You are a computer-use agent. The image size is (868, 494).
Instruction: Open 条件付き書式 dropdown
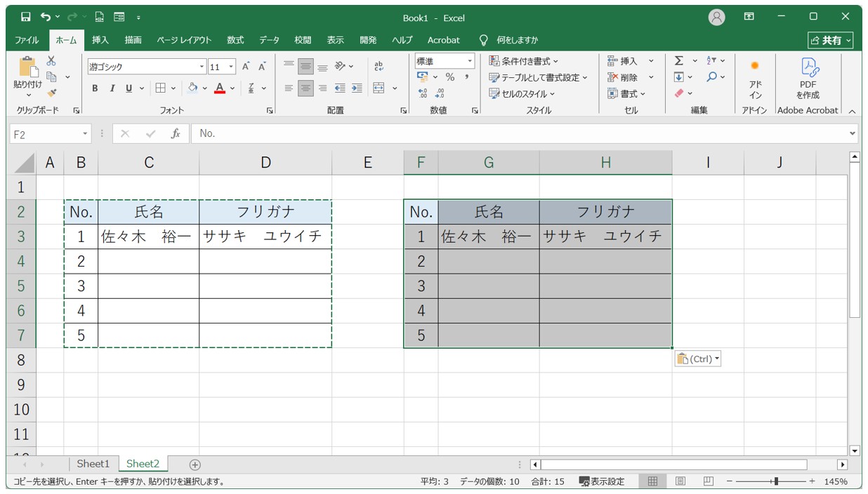524,61
